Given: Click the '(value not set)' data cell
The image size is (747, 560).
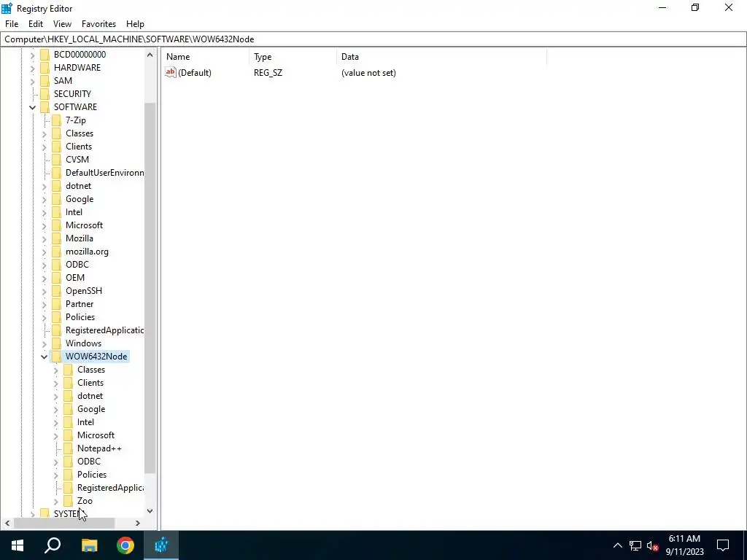Looking at the screenshot, I should coord(368,73).
